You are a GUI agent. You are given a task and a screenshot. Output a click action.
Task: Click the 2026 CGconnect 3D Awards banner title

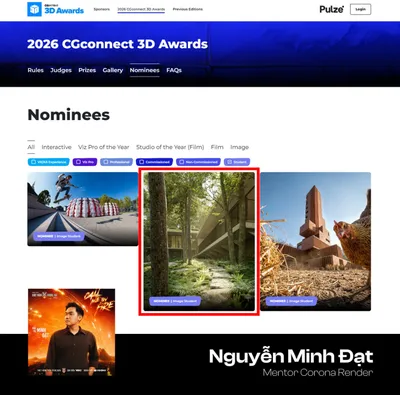(x=117, y=44)
